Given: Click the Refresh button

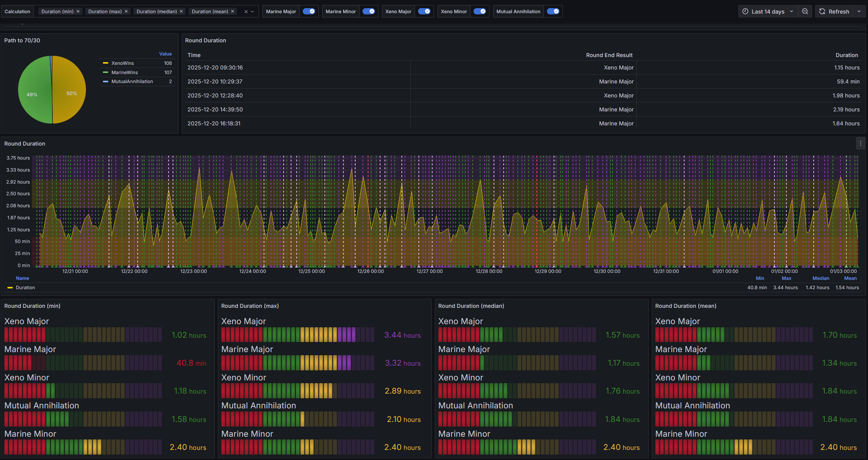Looking at the screenshot, I should 834,12.
